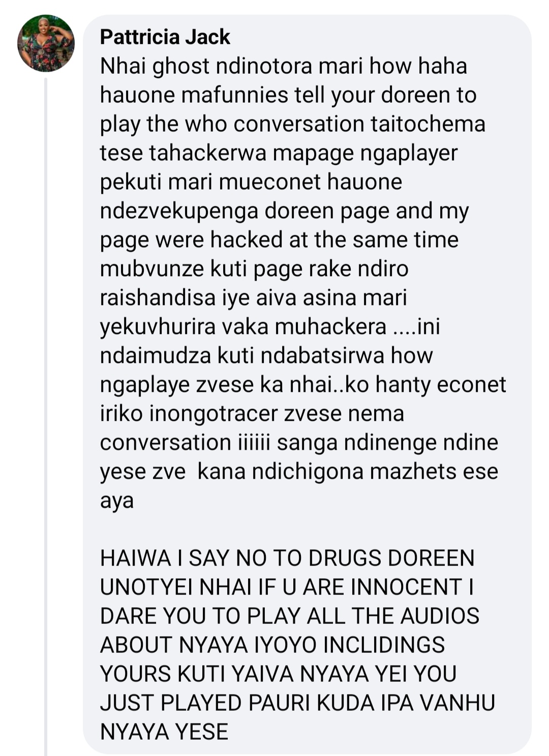549x756 pixels.
Task: Open Pattricia Jack's profile picture
Action: coord(46,43)
